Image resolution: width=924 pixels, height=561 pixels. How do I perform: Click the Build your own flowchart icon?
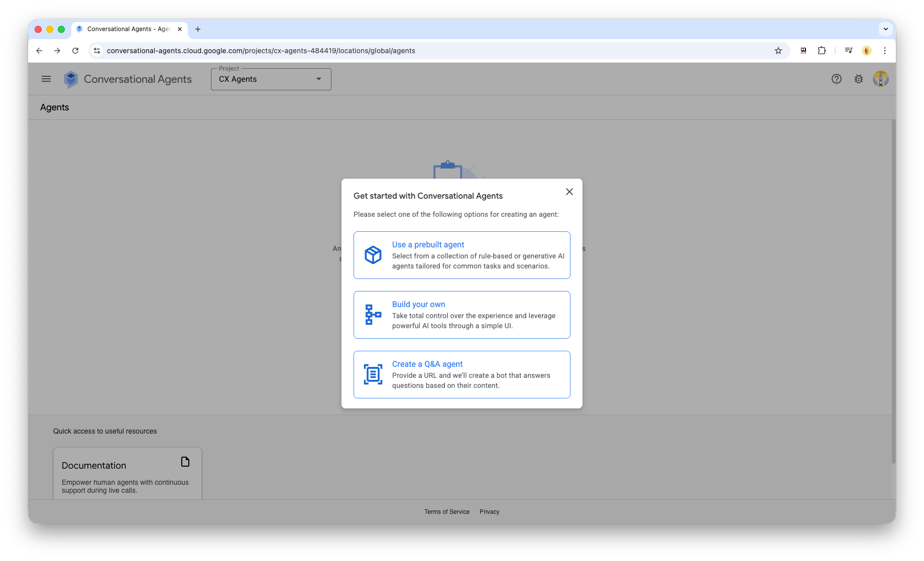pyautogui.click(x=373, y=315)
